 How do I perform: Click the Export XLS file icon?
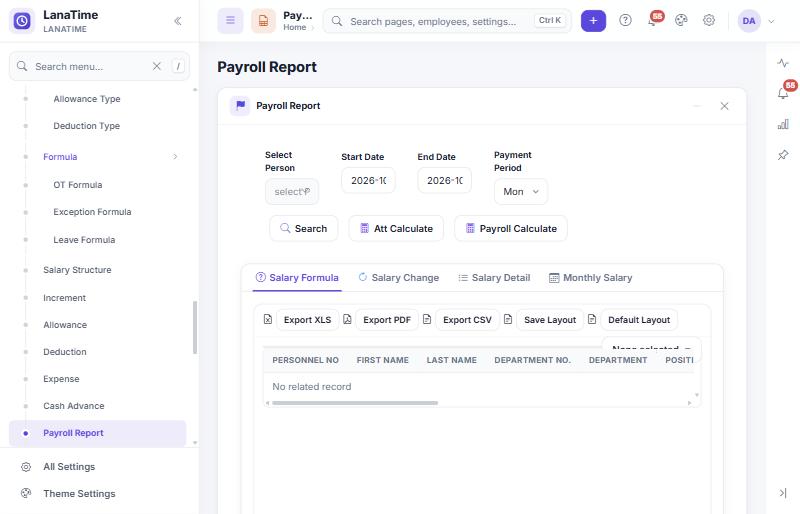[268, 320]
